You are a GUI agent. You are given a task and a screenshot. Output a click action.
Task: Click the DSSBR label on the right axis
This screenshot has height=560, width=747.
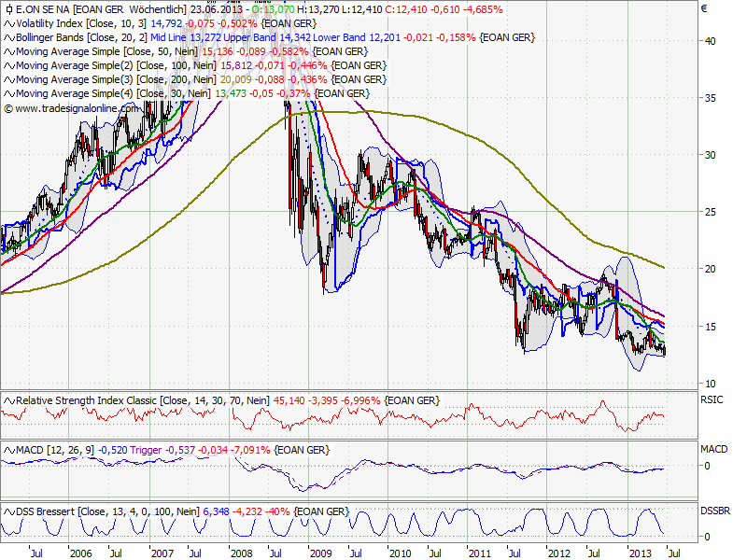pyautogui.click(x=713, y=511)
